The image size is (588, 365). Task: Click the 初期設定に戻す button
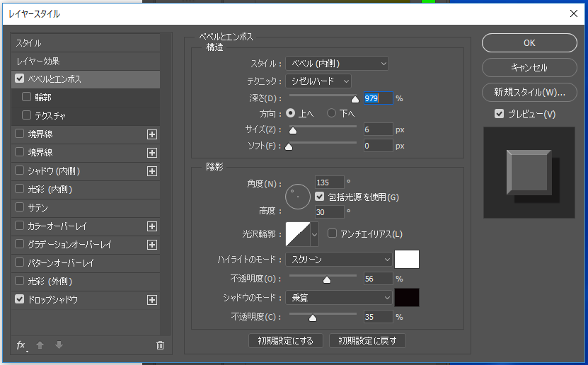pyautogui.click(x=367, y=341)
